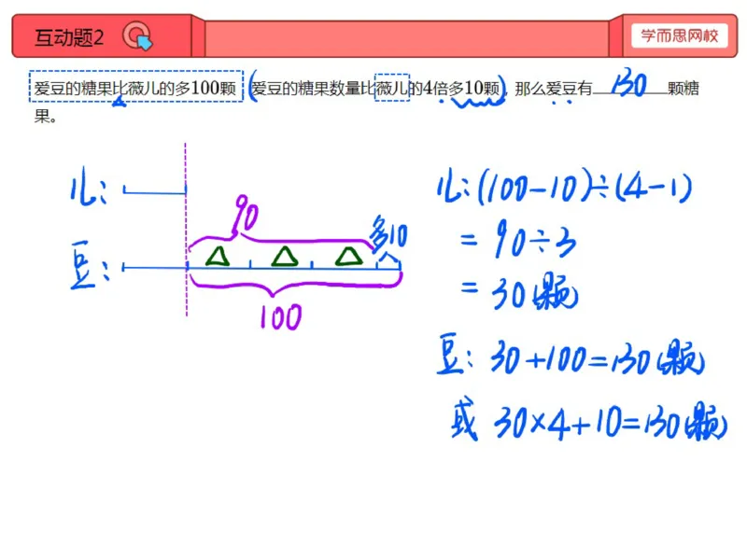747x560 pixels.
Task: Click the text 爱豆的糖果数量比薇儿的4倍多10颗
Action: click(x=376, y=88)
